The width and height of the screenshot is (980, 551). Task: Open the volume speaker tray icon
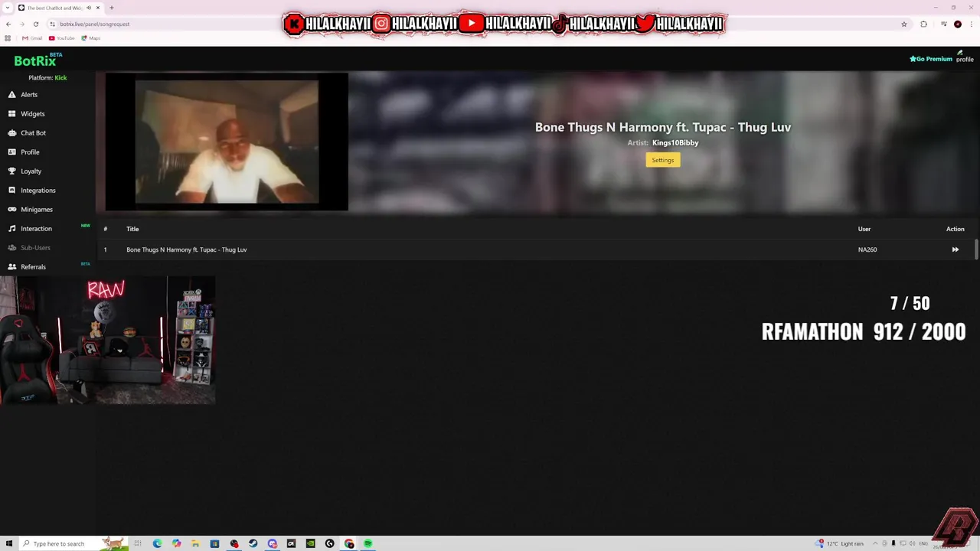coord(913,543)
